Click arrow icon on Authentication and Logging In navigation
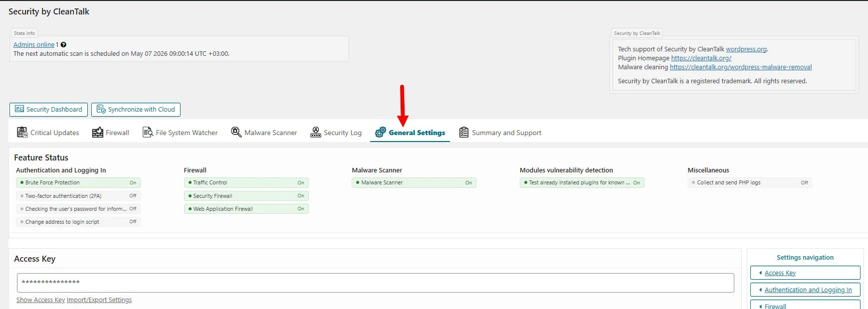The height and width of the screenshot is (309, 868). tap(760, 290)
